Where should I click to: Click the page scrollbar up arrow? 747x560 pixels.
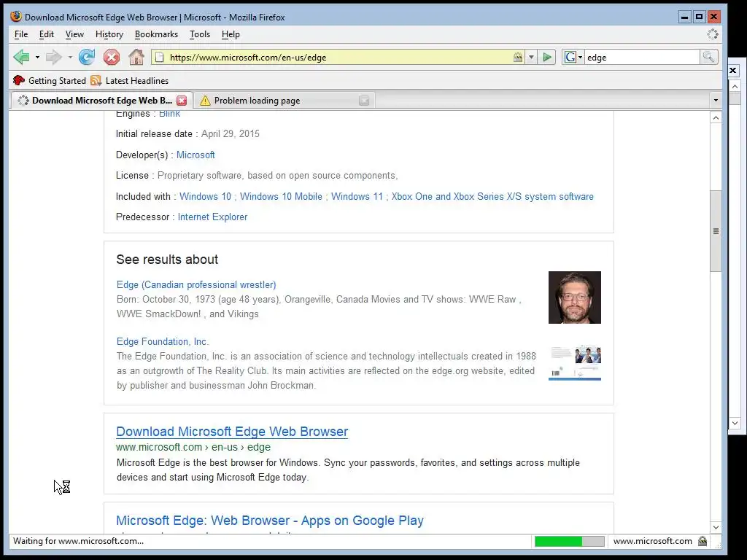pos(716,117)
